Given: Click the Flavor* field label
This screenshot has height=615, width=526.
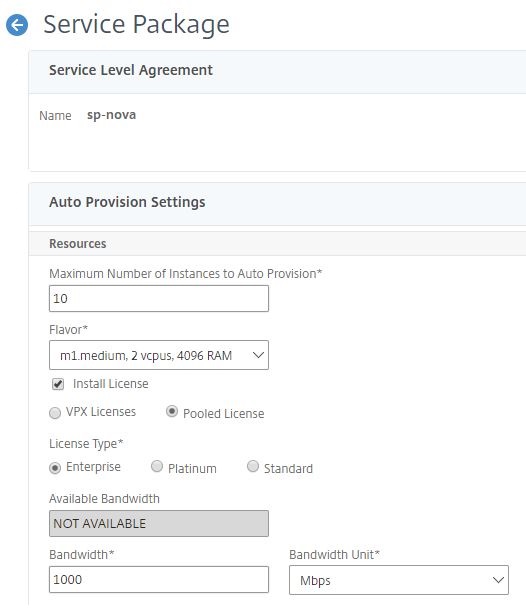Looking at the screenshot, I should point(68,329).
